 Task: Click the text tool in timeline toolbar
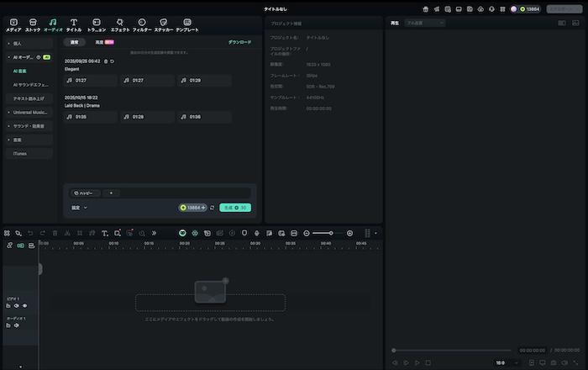click(104, 233)
